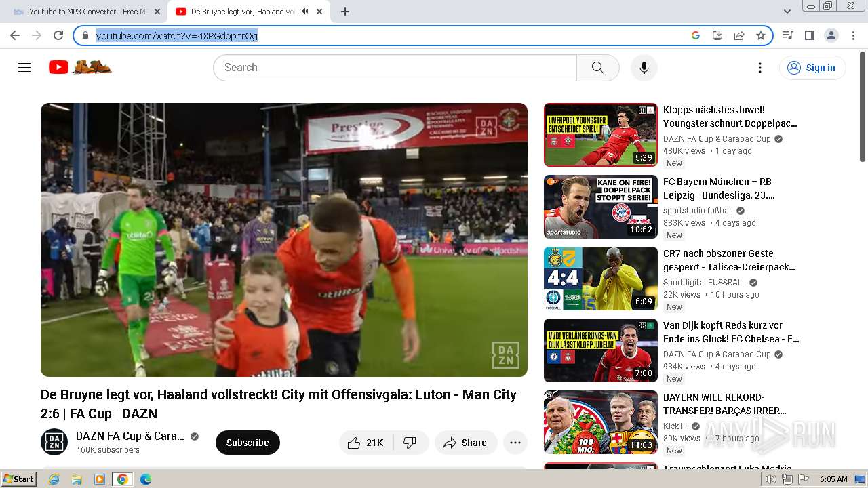The height and width of the screenshot is (488, 868).
Task: Click the search magnifier button
Action: [597, 67]
